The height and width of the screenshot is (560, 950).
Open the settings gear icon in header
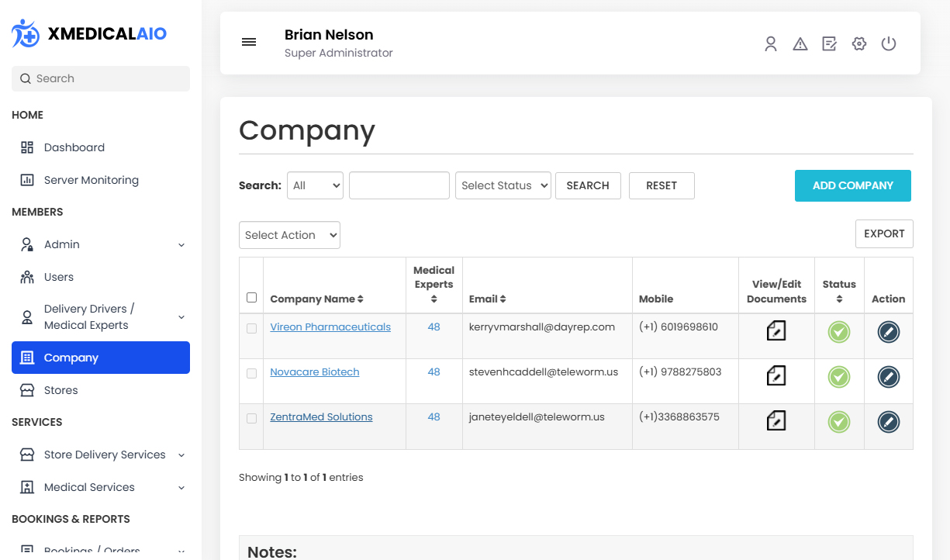(x=858, y=44)
